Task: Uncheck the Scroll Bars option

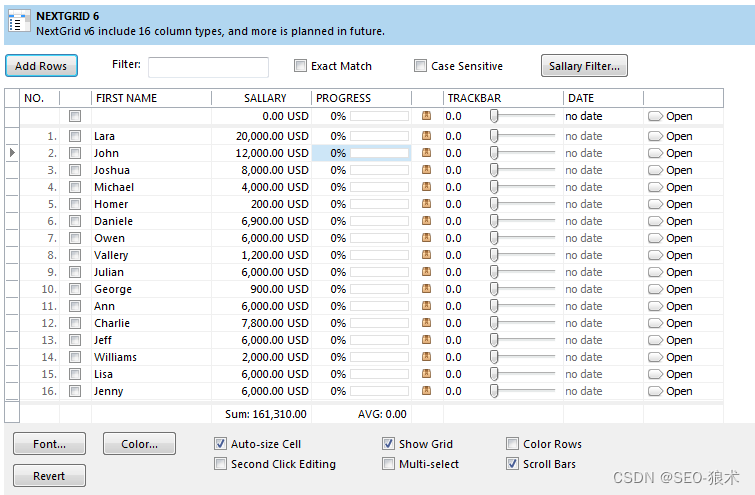Action: click(512, 464)
